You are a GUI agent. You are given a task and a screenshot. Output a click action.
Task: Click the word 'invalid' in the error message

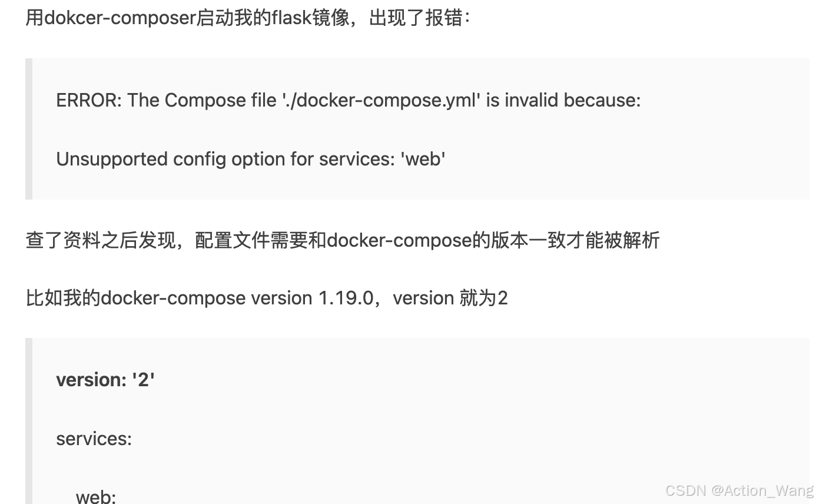[531, 100]
